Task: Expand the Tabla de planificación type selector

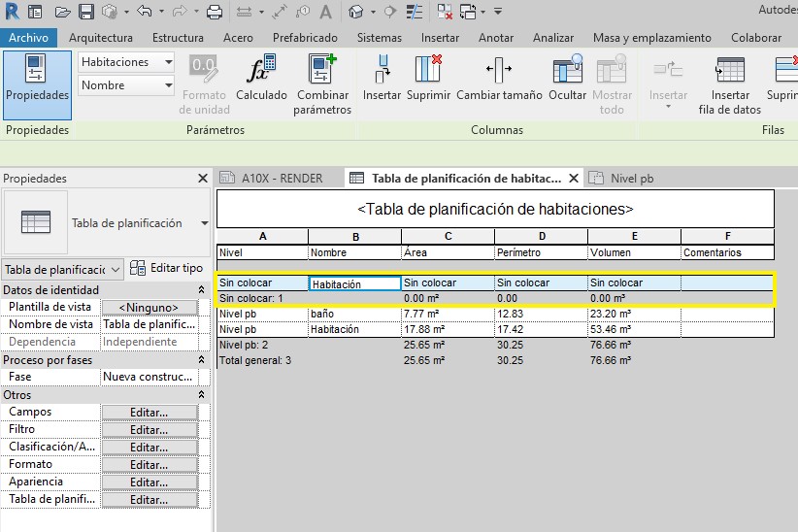Action: tap(204, 223)
